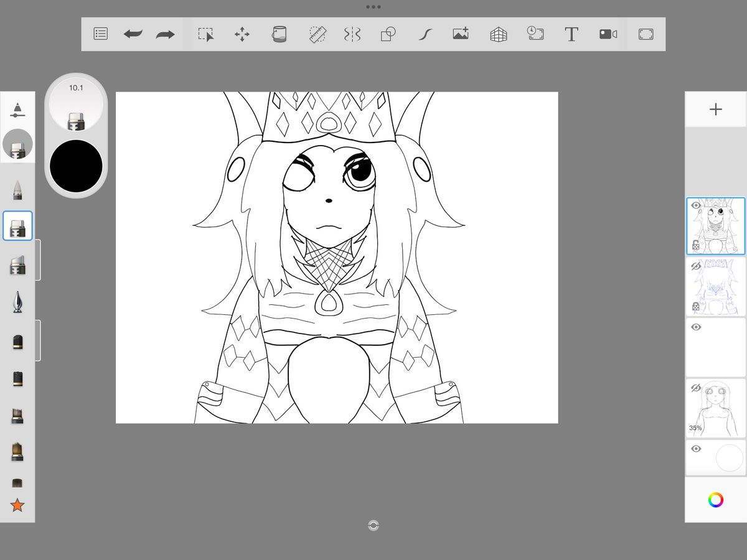
Task: Start video recording with the camera icon
Action: 608,34
